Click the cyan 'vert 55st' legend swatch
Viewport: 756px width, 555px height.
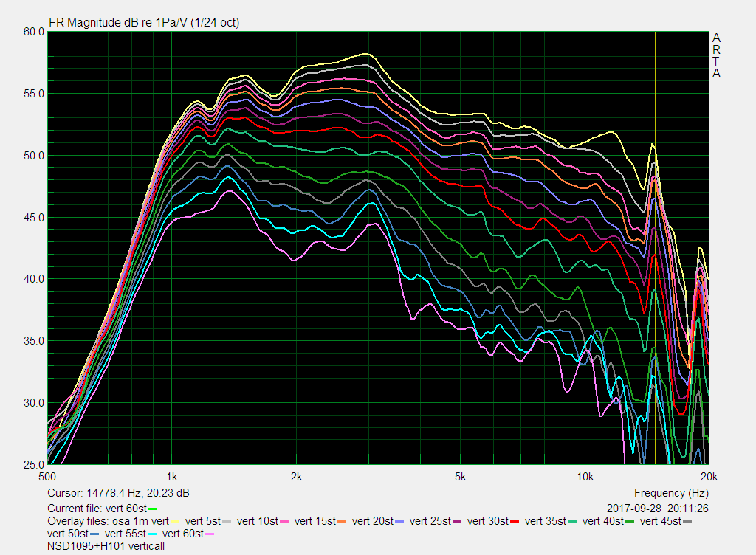[152, 534]
